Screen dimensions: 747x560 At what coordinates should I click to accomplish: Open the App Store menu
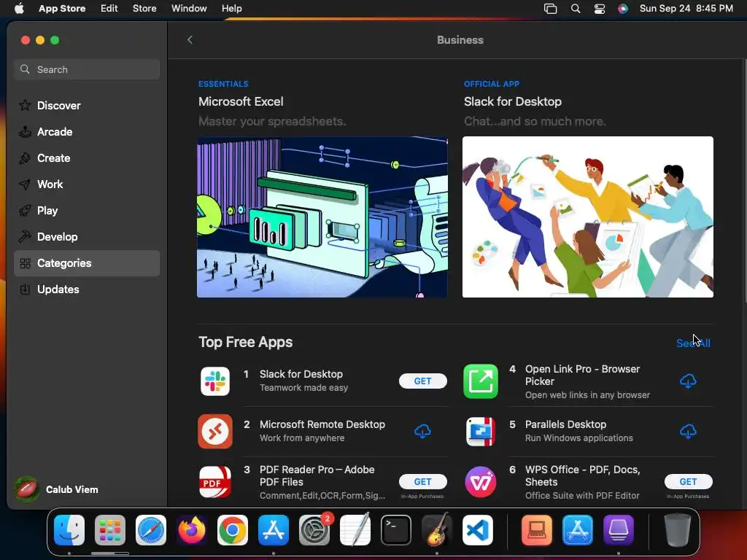[x=62, y=9]
